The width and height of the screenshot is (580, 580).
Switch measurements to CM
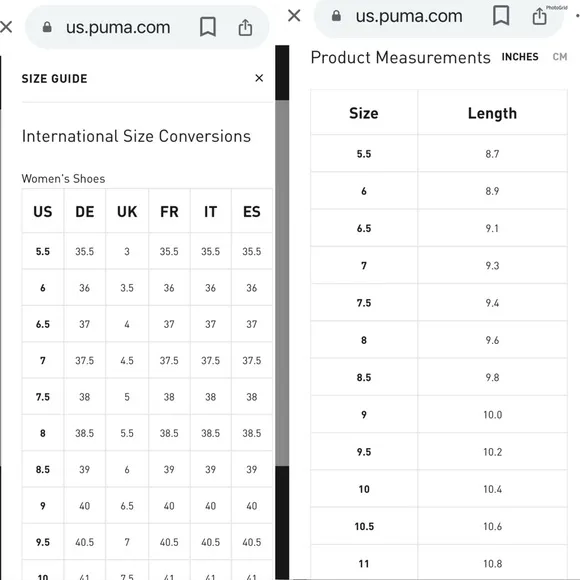(560, 57)
